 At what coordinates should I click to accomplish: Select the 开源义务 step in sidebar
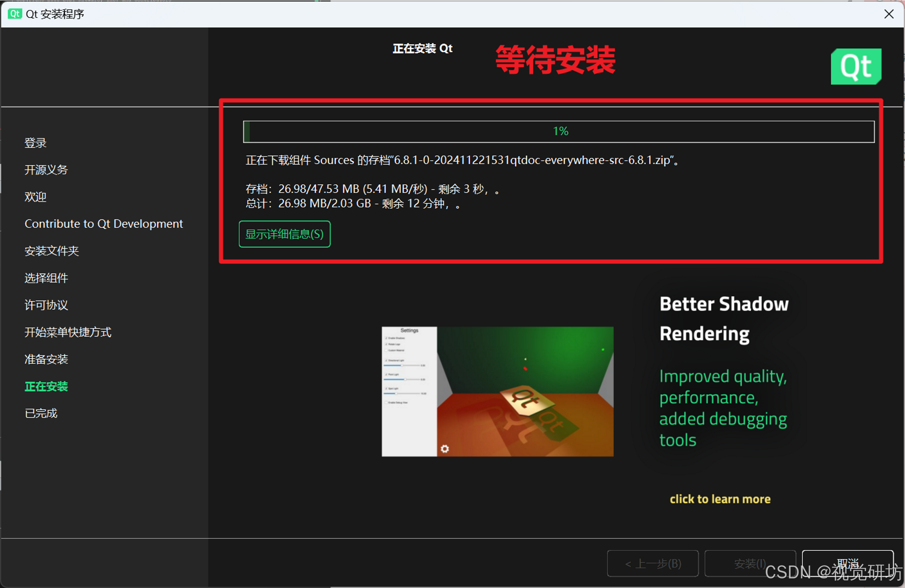click(x=46, y=170)
